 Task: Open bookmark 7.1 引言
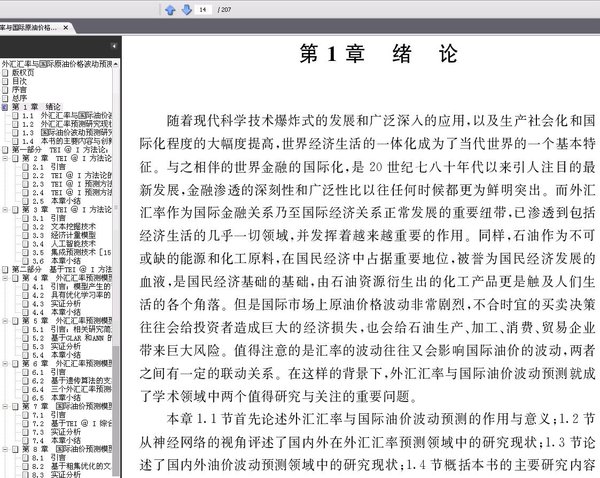[49, 415]
